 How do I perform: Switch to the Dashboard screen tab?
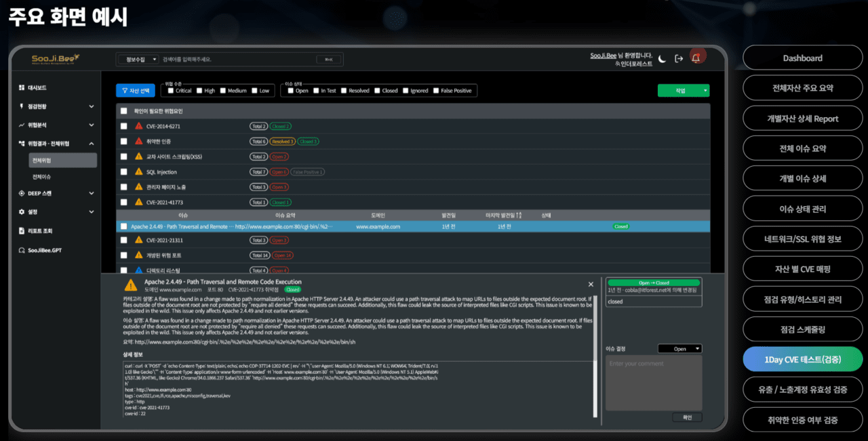pyautogui.click(x=802, y=58)
